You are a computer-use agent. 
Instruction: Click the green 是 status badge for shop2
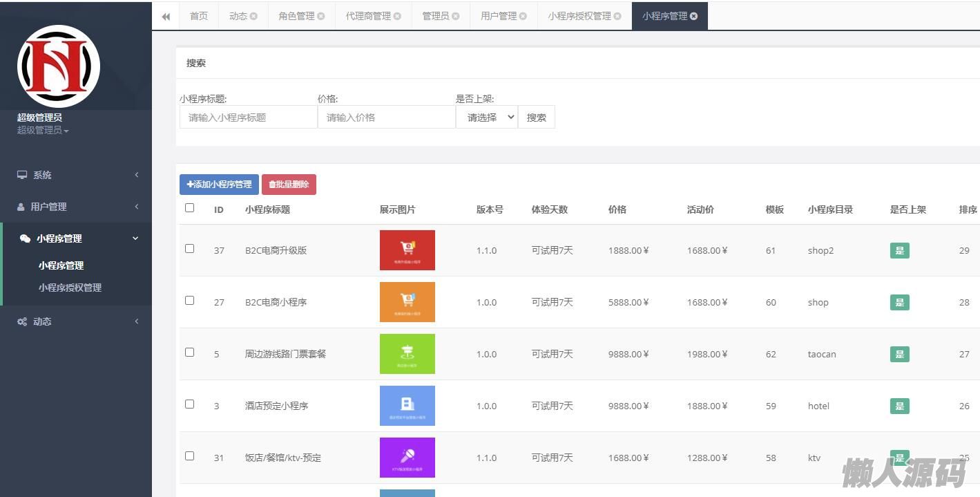coord(899,251)
